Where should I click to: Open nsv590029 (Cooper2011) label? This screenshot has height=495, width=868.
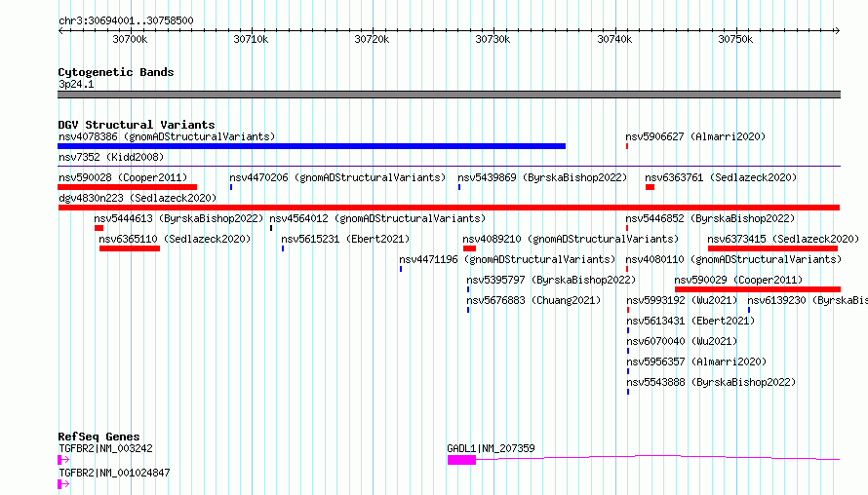[x=738, y=280]
